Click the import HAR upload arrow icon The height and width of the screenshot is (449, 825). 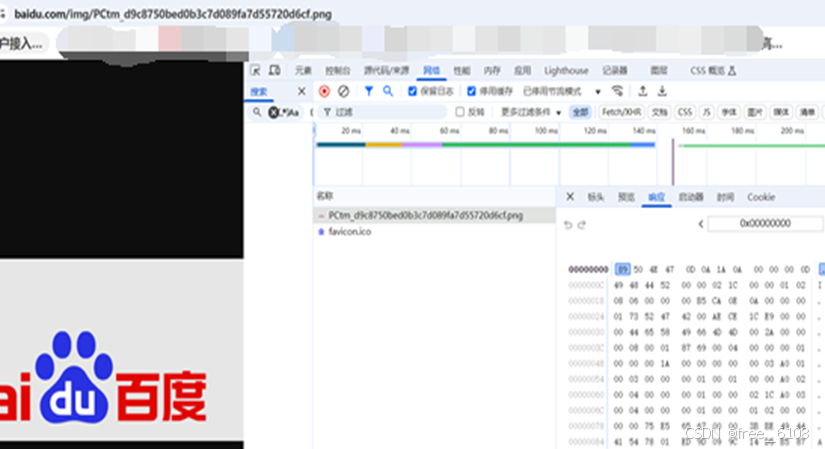pos(642,91)
